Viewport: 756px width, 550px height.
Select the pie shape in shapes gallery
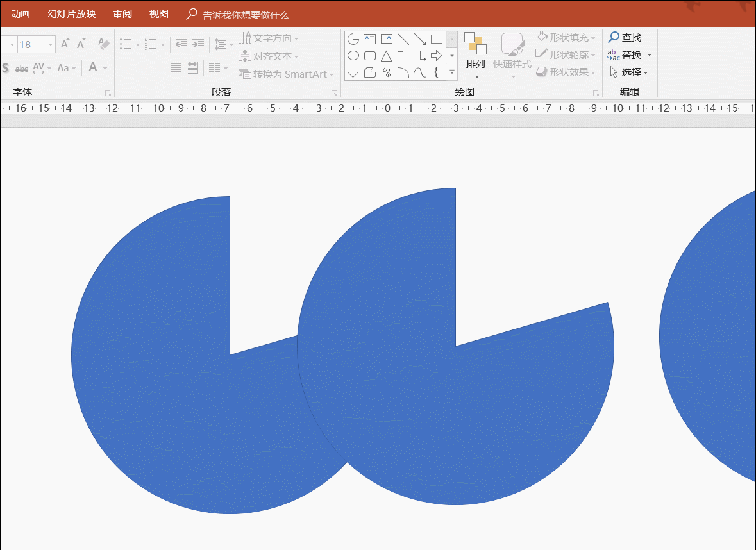[x=353, y=39]
